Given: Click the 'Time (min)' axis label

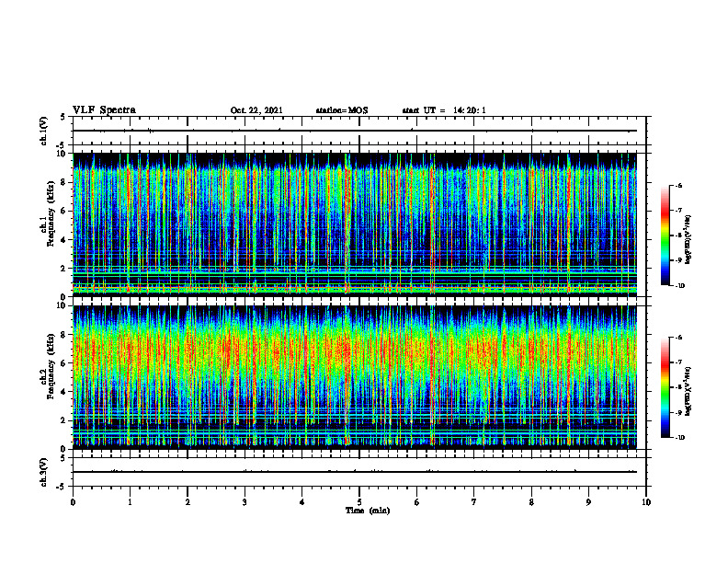Looking at the screenshot, I should point(368,511).
